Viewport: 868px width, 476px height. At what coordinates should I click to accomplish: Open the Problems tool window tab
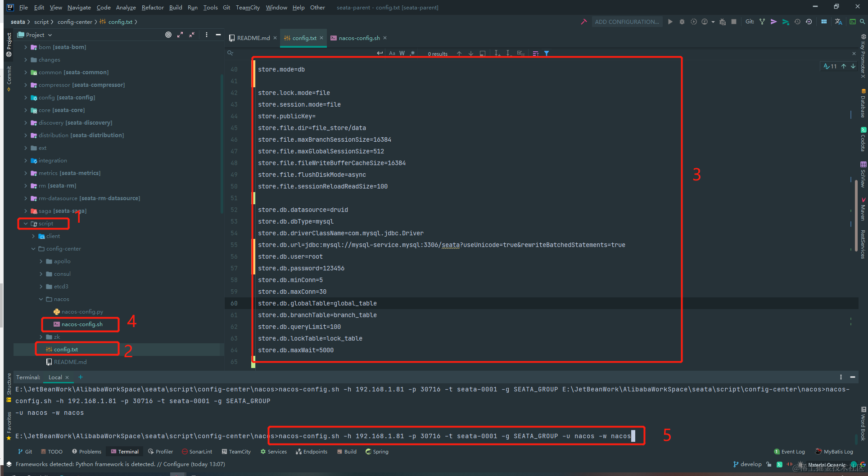(87, 451)
